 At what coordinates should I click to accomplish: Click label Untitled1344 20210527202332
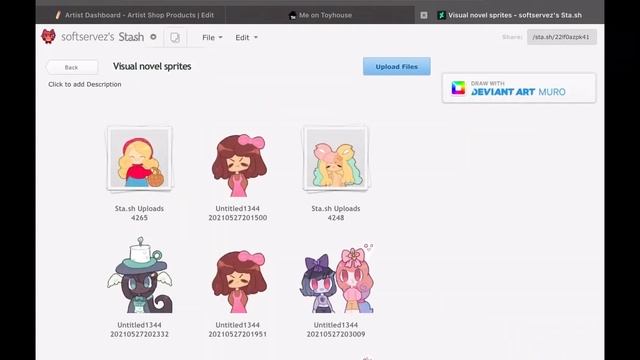(139, 329)
